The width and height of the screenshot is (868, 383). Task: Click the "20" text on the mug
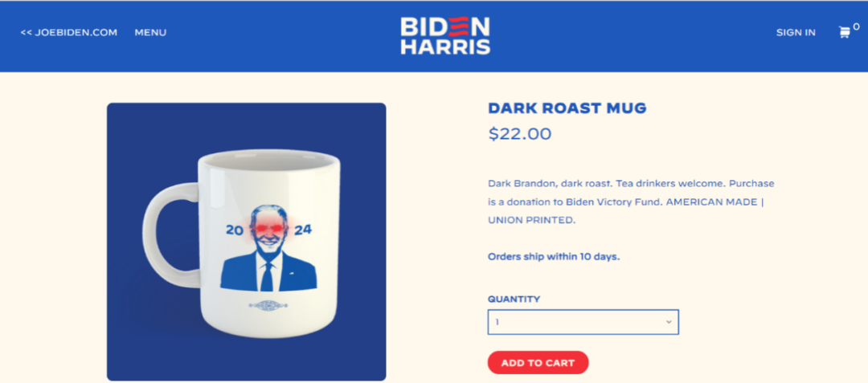(235, 230)
